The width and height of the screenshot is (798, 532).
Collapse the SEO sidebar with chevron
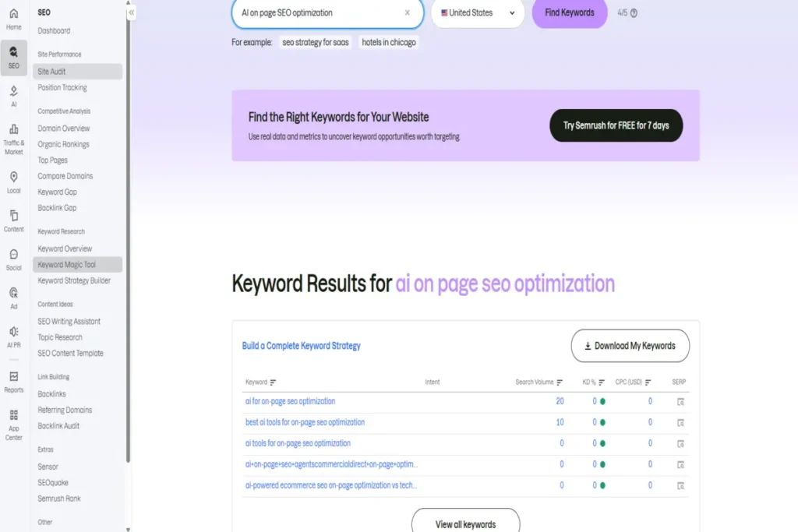[132, 12]
